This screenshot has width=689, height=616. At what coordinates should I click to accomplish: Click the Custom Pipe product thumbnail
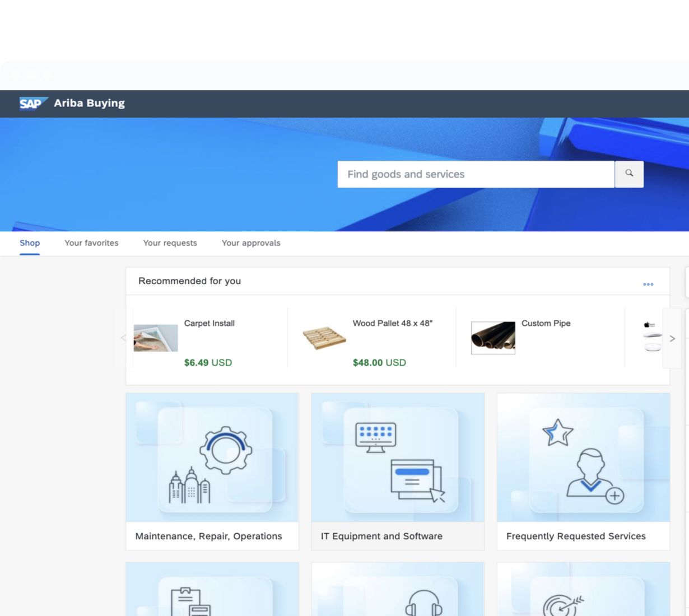(493, 338)
